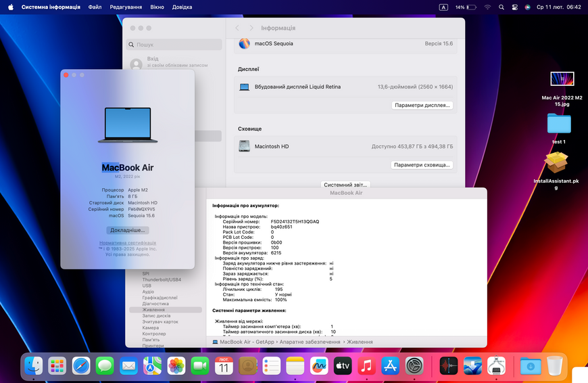588x383 pixels.
Task: Open Calendar icon showing 11
Action: 224,365
